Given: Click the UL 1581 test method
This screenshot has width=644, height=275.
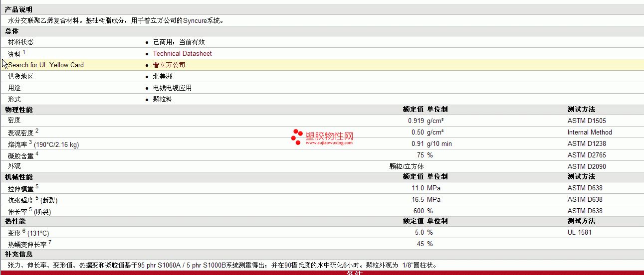Looking at the screenshot, I should click(x=581, y=232).
